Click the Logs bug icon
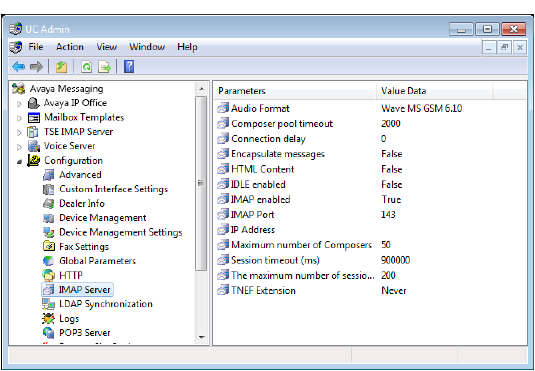The height and width of the screenshot is (371, 535). point(48,318)
